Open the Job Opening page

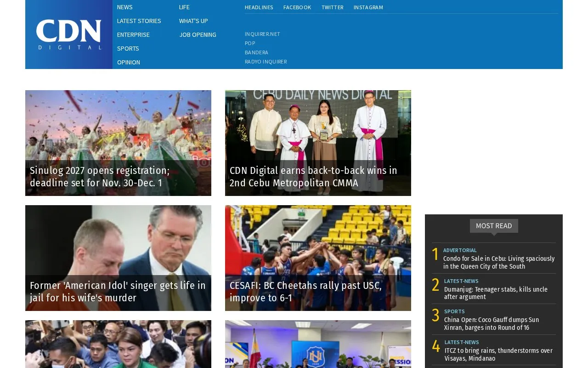[198, 35]
